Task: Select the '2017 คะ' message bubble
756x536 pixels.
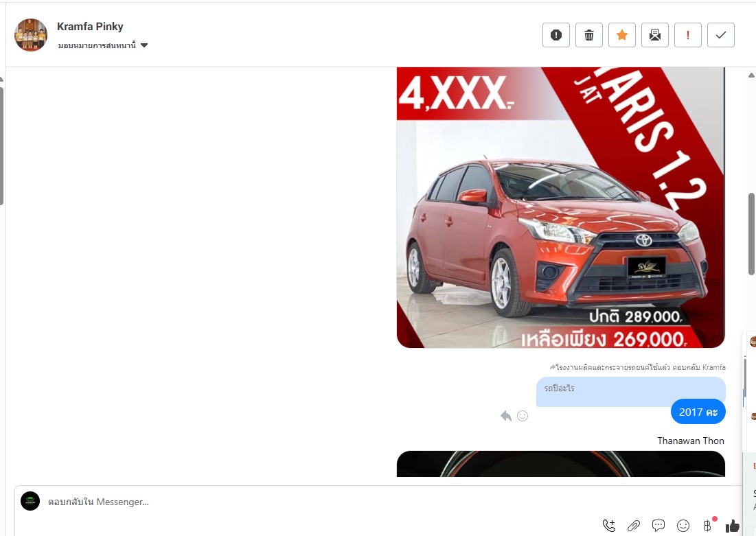Action: [698, 412]
